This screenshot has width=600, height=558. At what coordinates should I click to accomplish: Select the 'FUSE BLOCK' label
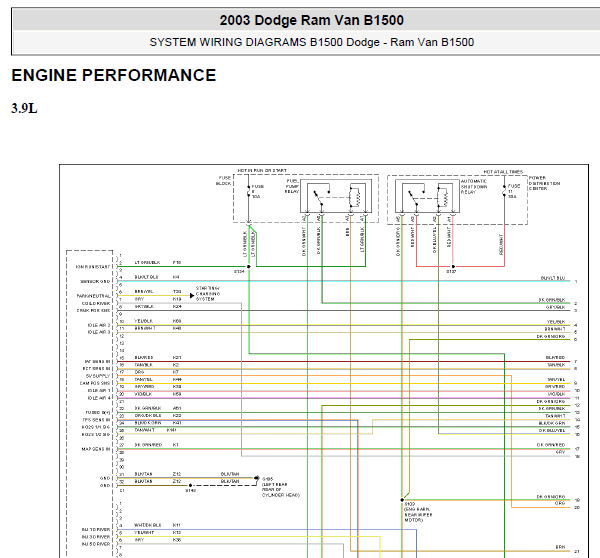click(224, 181)
